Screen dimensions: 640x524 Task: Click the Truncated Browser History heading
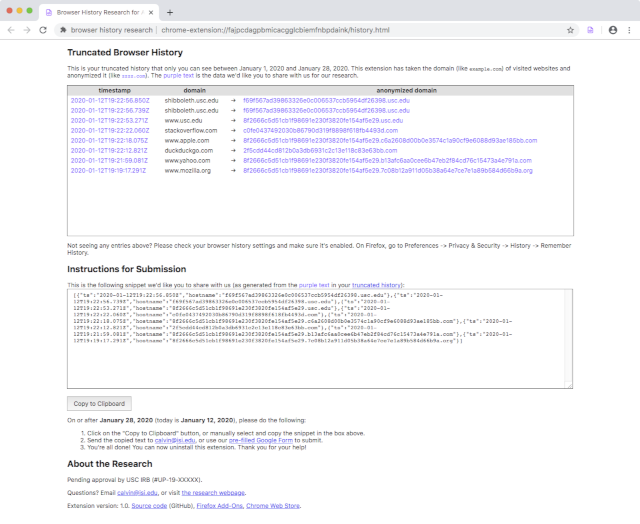[x=125, y=52]
